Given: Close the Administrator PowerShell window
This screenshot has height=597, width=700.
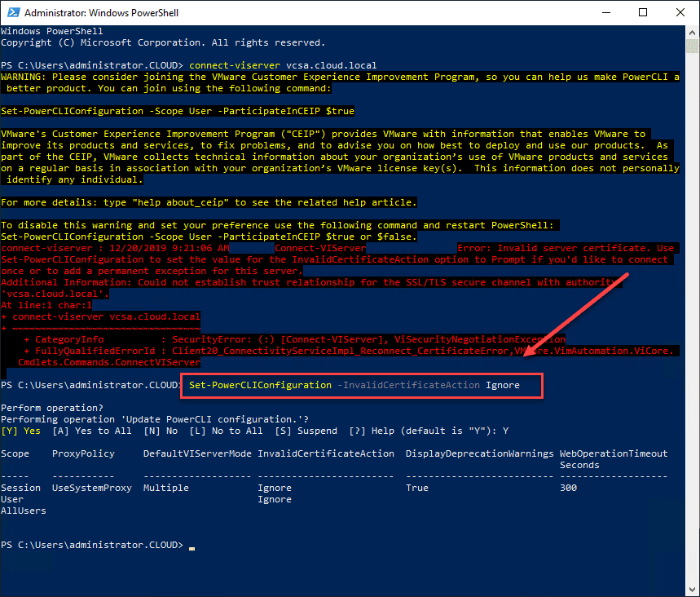Looking at the screenshot, I should point(680,12).
